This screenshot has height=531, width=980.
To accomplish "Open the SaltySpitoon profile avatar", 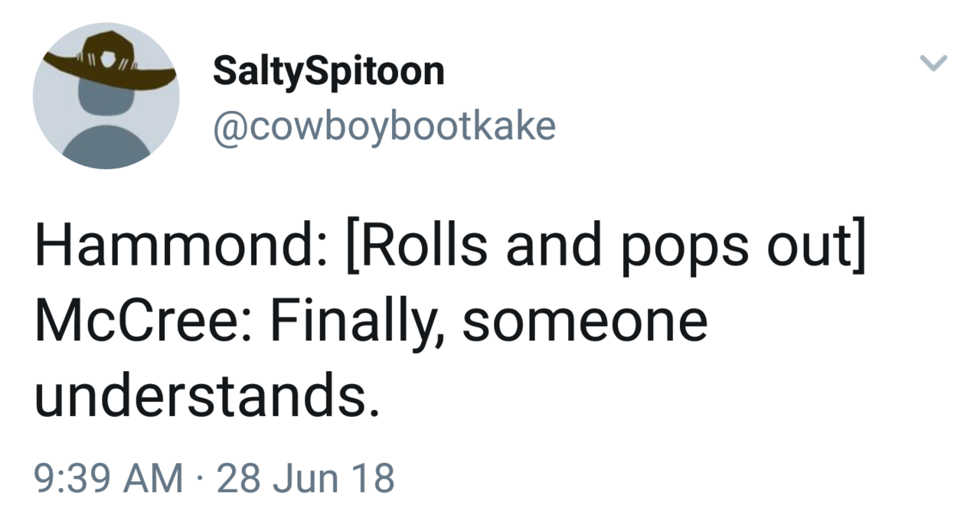I will pos(106,96).
